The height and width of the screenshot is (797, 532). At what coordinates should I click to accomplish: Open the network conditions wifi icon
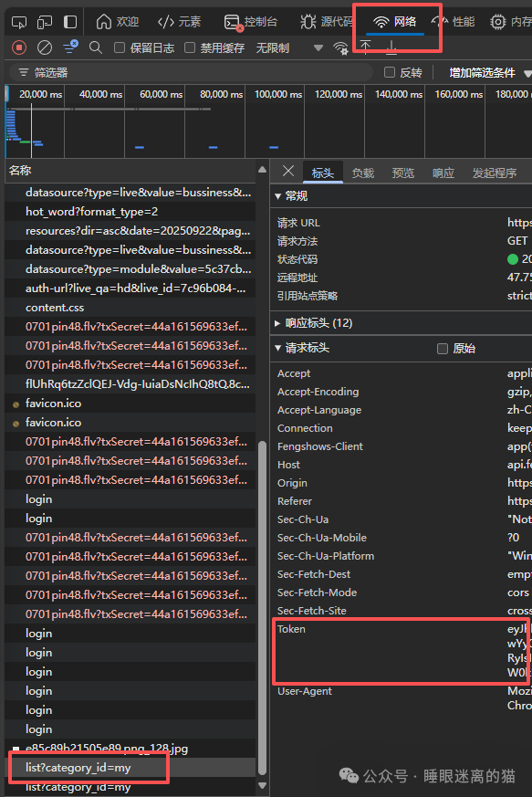(x=340, y=48)
